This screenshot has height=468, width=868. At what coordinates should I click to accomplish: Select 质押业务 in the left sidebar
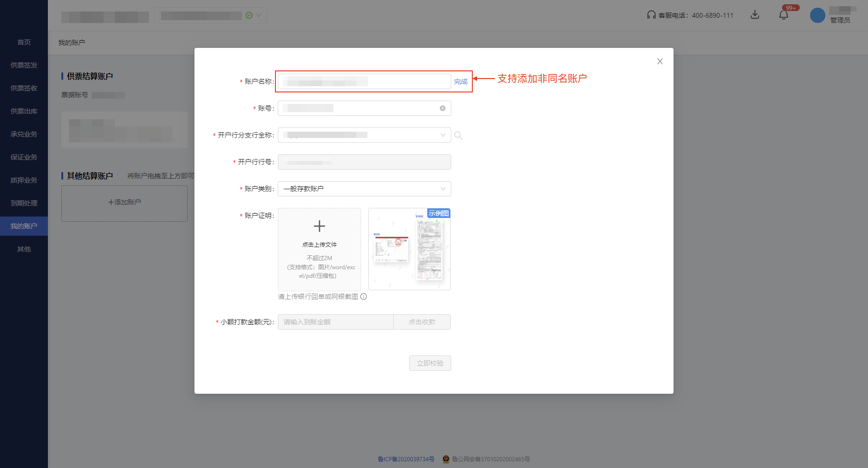click(x=24, y=180)
